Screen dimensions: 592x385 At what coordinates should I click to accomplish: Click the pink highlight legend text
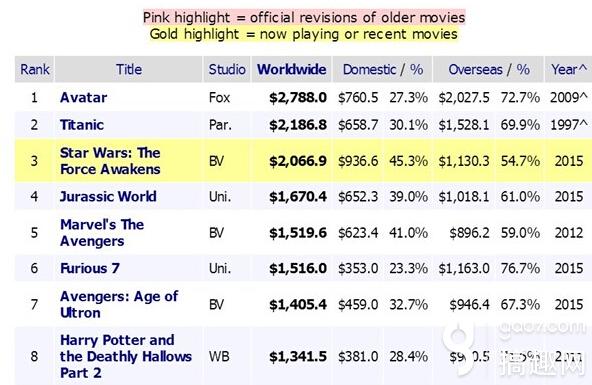click(304, 18)
